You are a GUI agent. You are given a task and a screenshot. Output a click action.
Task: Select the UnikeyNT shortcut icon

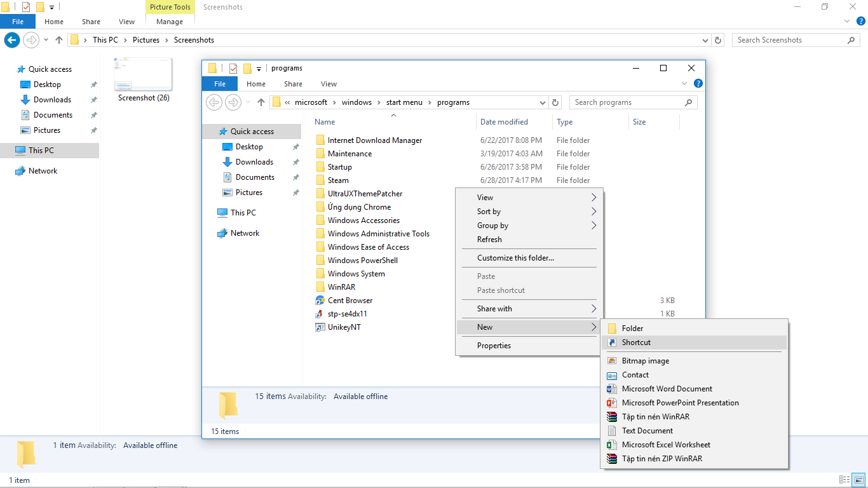pos(320,327)
